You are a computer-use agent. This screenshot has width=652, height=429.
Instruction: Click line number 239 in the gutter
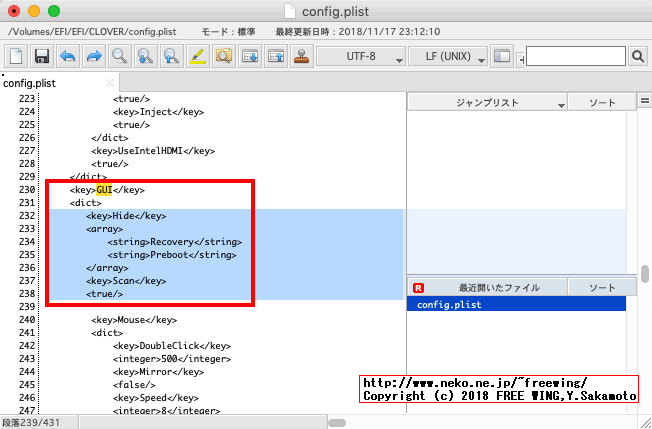[27, 307]
